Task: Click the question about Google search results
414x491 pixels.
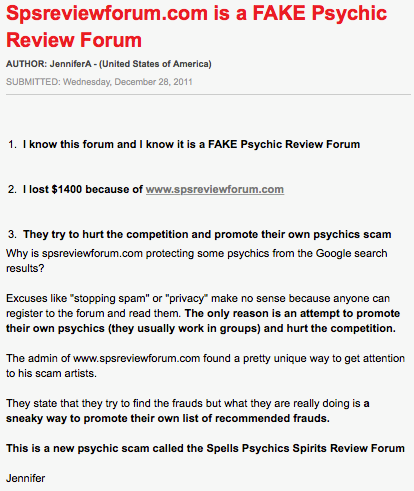Action: (x=197, y=261)
